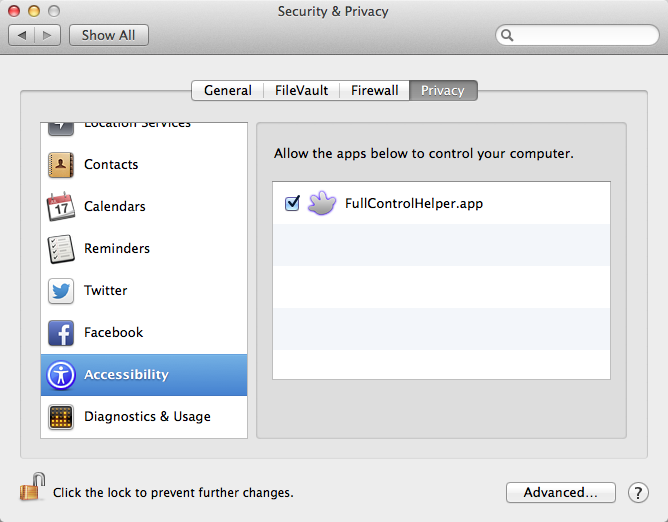Switch to the General tab
The height and width of the screenshot is (522, 668).
[227, 90]
